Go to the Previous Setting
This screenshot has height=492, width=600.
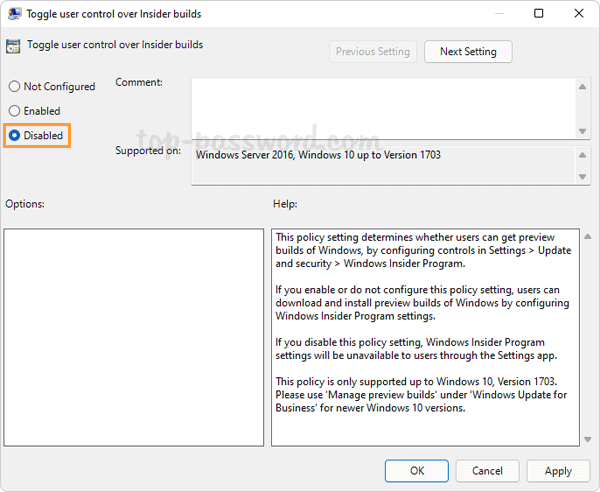pyautogui.click(x=373, y=51)
